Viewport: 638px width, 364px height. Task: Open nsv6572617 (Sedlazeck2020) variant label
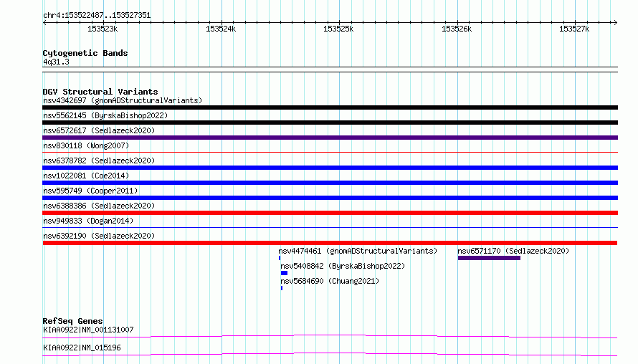pyautogui.click(x=99, y=130)
